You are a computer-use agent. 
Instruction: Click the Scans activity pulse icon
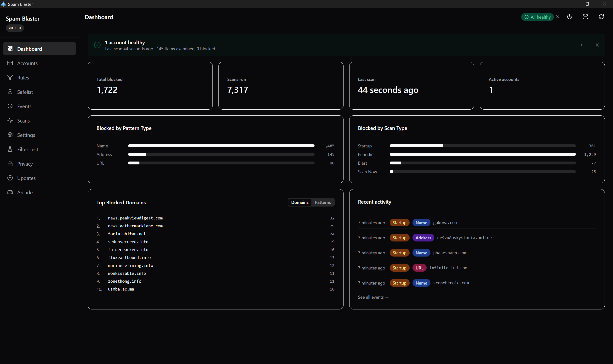tap(10, 120)
